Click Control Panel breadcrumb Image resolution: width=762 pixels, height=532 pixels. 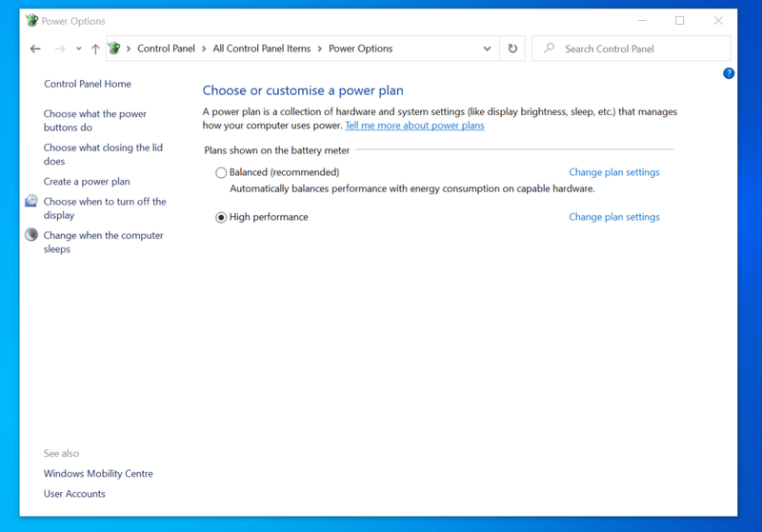tap(166, 49)
